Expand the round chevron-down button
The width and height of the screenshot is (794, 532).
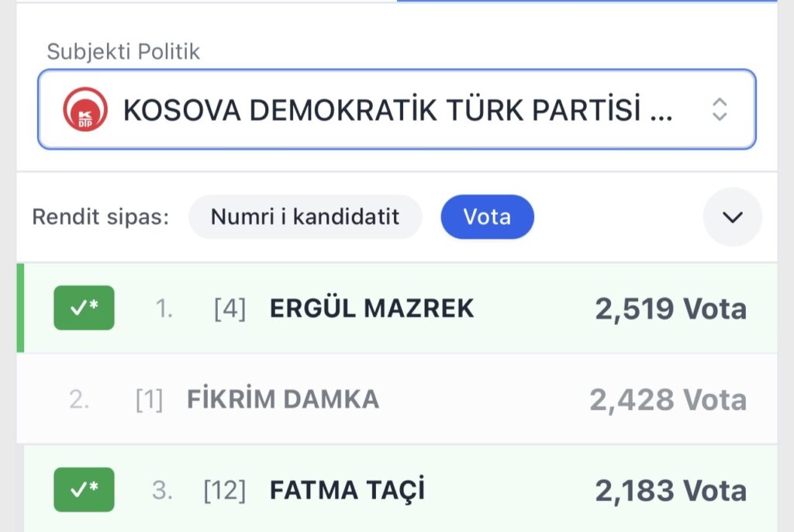point(732,217)
